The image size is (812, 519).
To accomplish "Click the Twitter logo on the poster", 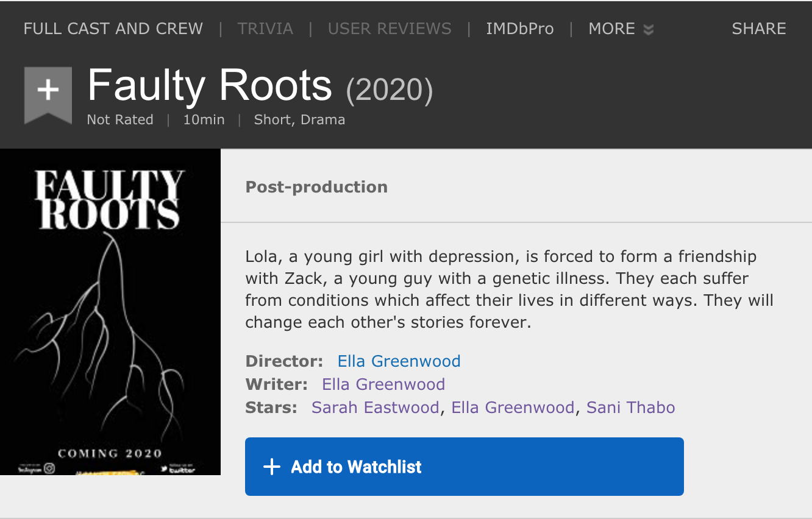I will [x=179, y=470].
